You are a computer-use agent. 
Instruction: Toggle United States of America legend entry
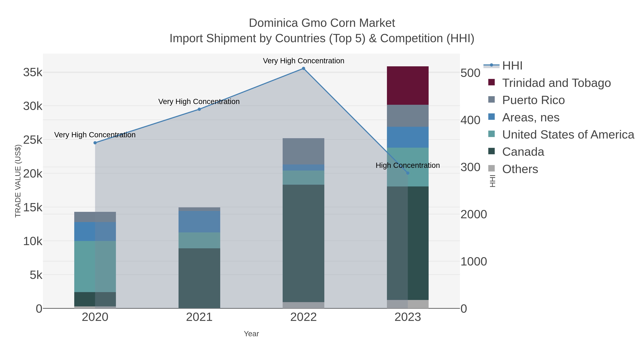click(561, 134)
